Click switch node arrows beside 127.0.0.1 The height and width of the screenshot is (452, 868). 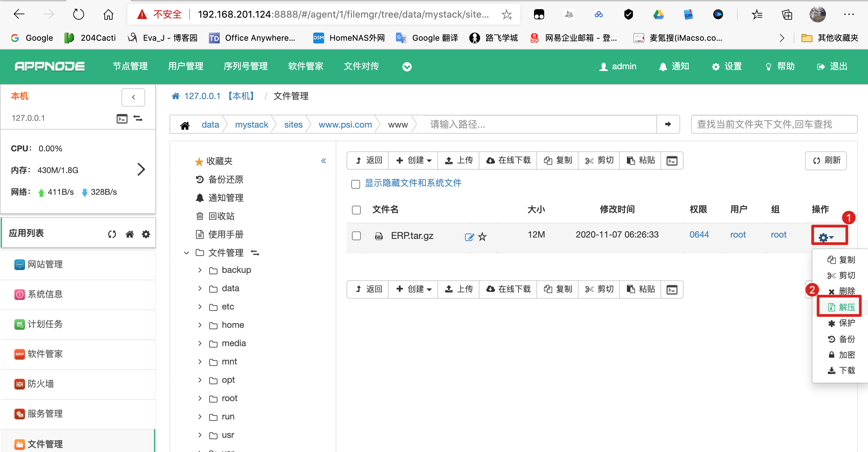[x=138, y=118]
